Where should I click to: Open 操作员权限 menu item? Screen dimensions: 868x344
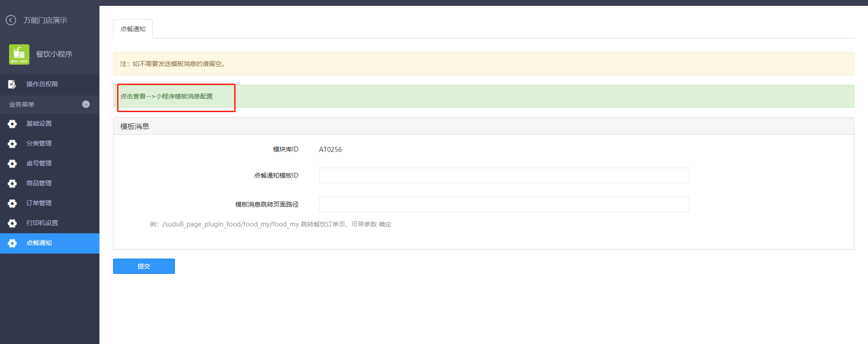coord(50,84)
